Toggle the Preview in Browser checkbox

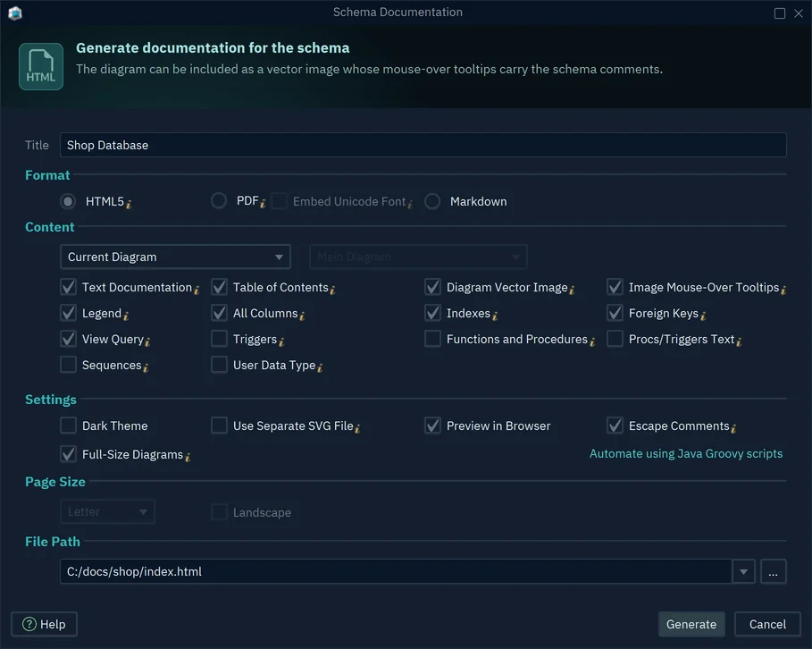[432, 425]
